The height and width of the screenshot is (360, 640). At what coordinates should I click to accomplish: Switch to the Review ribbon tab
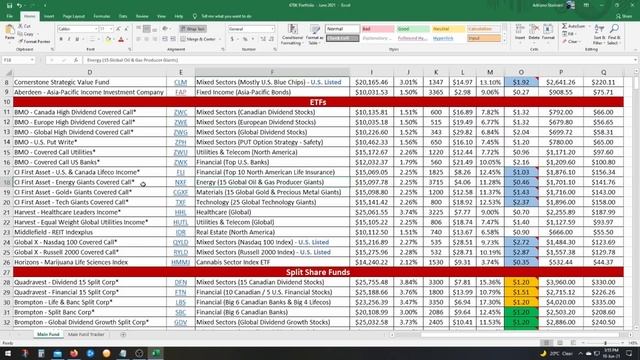click(x=142, y=16)
